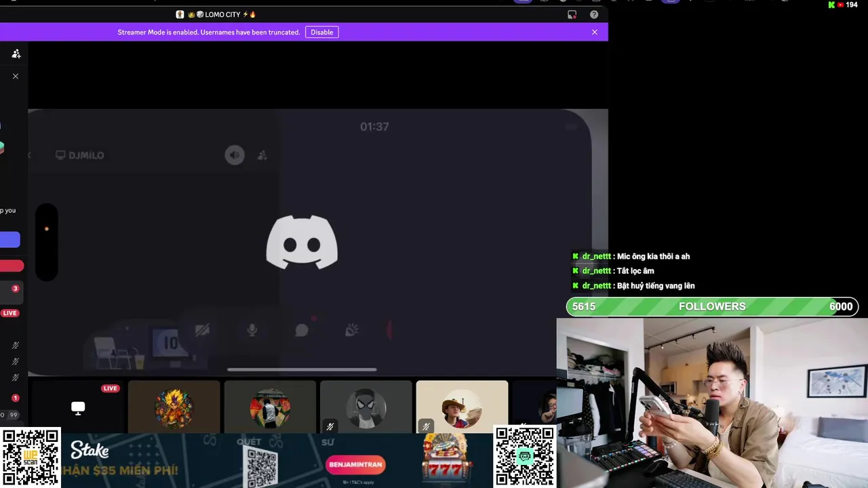Click the WeScan QR code at bottom-left

(31, 457)
